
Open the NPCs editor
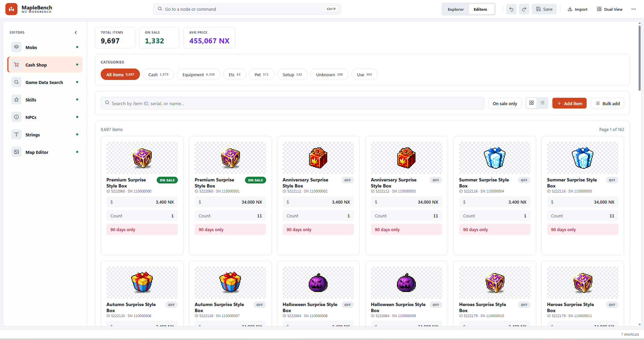tap(45, 117)
